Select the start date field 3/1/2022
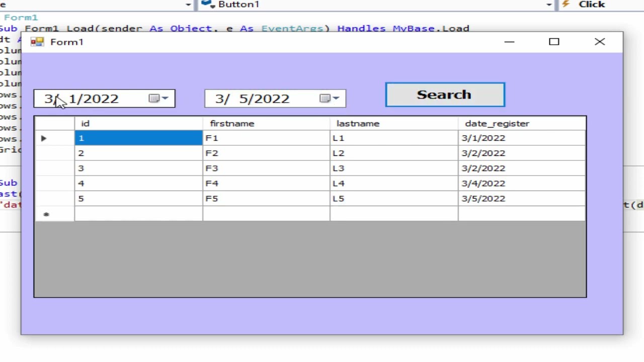This screenshot has width=644, height=362. (104, 99)
